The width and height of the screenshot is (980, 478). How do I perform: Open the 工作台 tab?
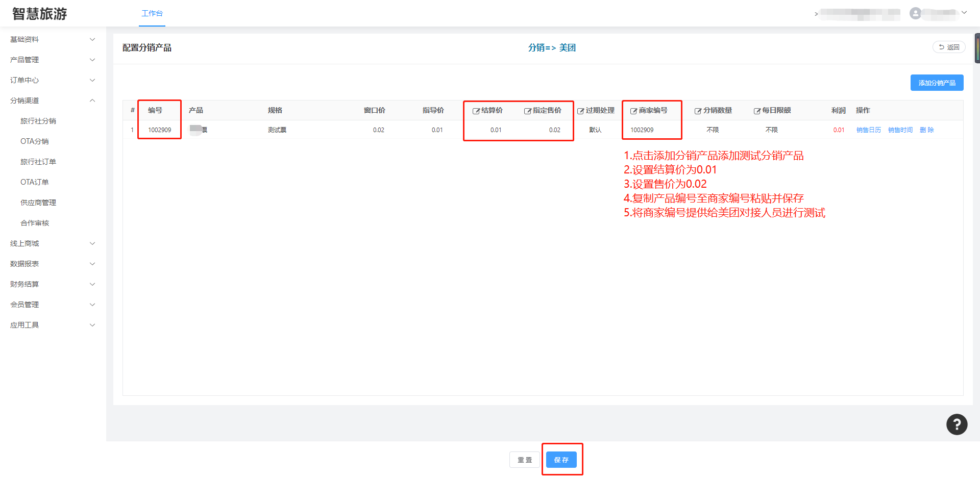tap(152, 13)
